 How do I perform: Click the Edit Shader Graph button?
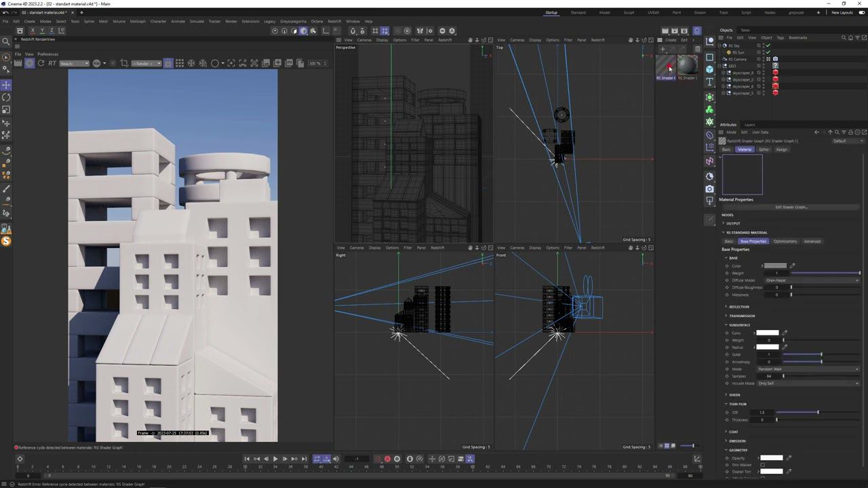coord(791,207)
